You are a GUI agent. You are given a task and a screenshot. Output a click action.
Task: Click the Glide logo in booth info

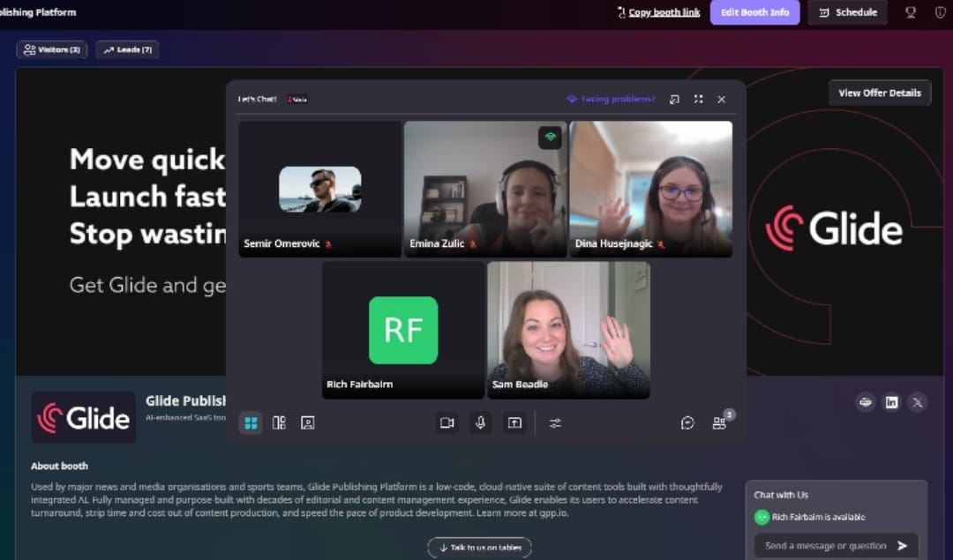(84, 417)
